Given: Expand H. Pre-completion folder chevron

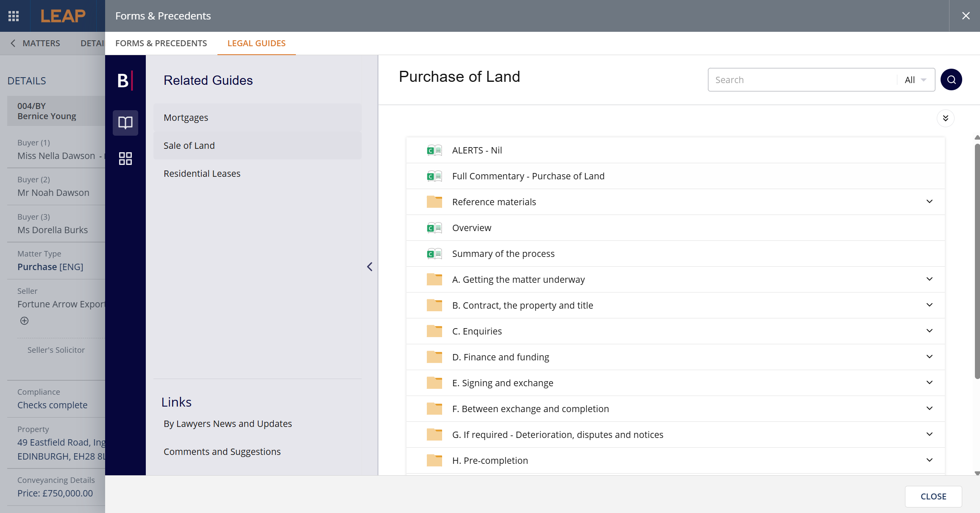Looking at the screenshot, I should [x=929, y=460].
